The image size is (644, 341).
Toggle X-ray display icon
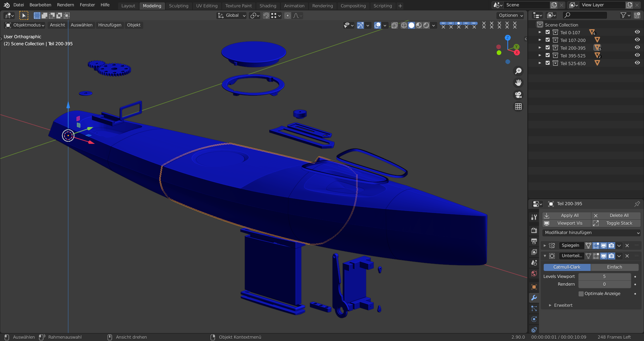[x=394, y=25]
